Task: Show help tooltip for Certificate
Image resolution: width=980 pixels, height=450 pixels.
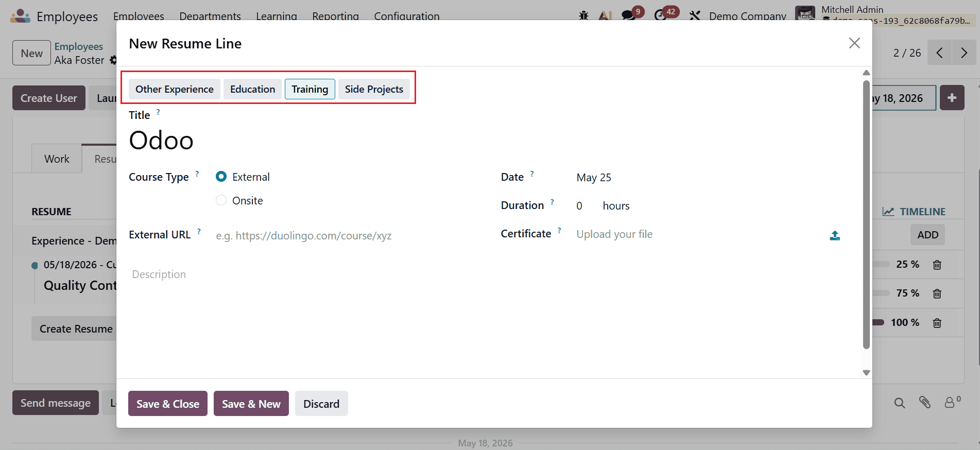Action: [559, 230]
